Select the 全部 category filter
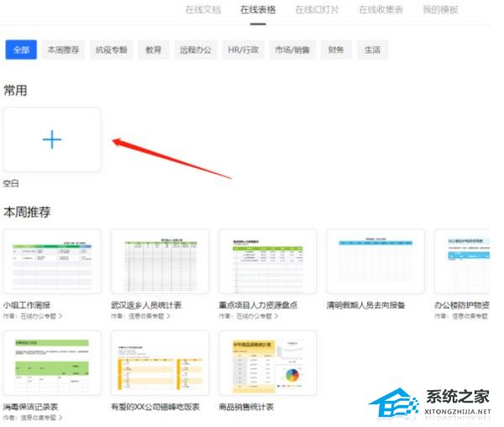Image resolution: width=504 pixels, height=427 pixels. (21, 50)
